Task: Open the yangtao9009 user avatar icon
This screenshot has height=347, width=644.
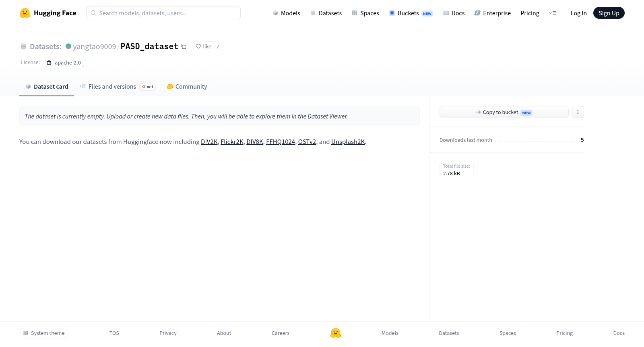Action: 68,46
